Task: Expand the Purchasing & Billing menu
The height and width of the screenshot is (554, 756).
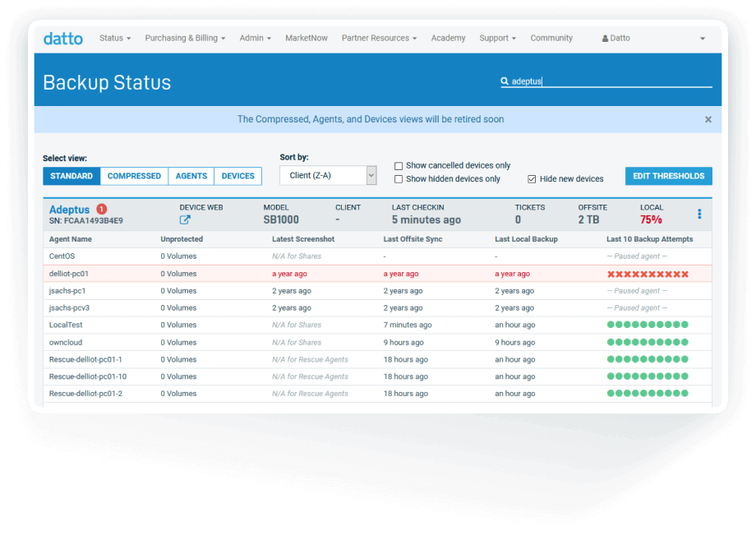Action: (x=185, y=39)
